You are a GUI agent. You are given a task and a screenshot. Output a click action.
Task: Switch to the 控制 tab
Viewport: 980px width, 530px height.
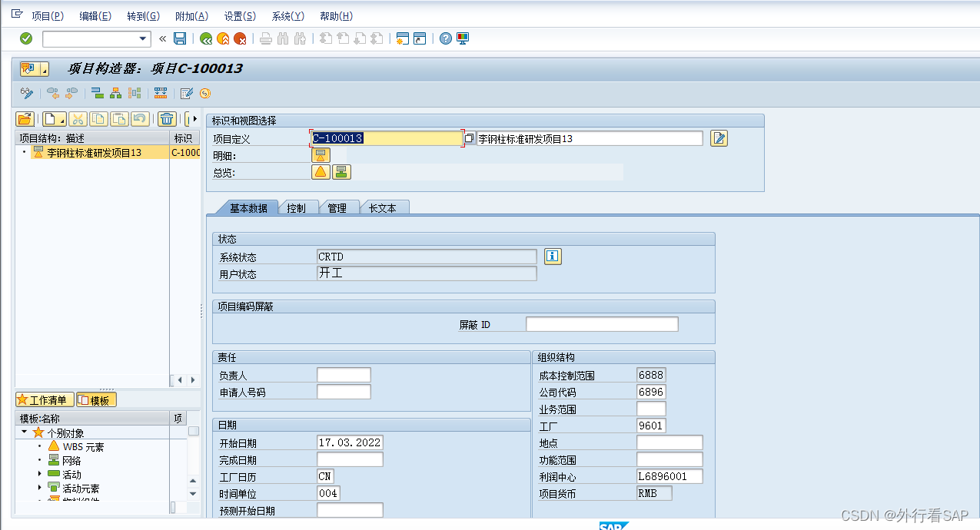coord(296,207)
